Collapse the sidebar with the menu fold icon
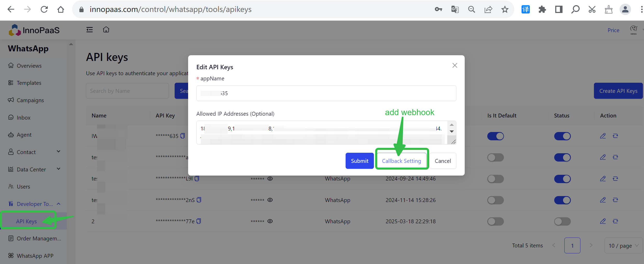This screenshot has height=264, width=644. click(x=90, y=30)
